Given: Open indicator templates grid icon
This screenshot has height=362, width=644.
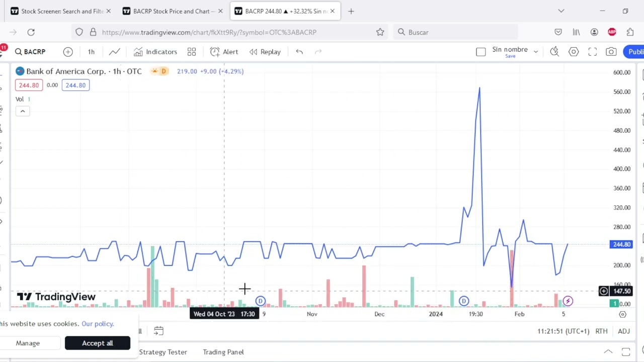Looking at the screenshot, I should [192, 52].
